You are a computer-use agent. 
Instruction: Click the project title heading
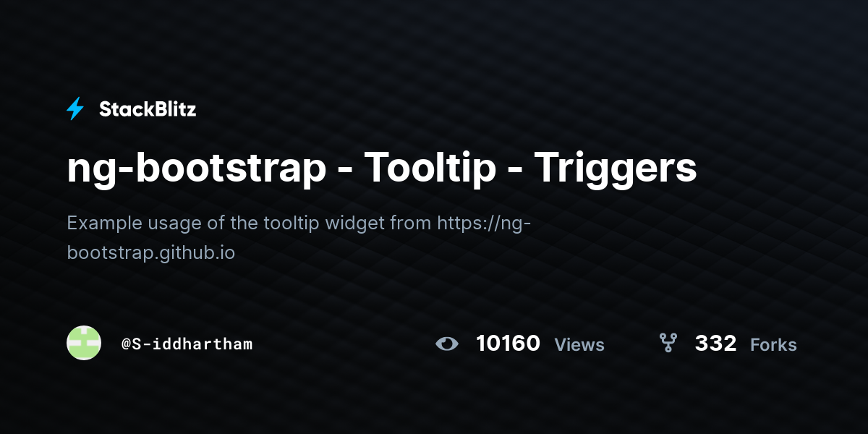tap(382, 169)
